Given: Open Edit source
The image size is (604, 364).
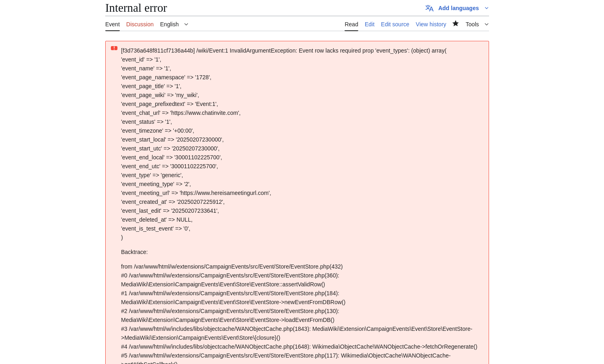Looking at the screenshot, I should (395, 24).
